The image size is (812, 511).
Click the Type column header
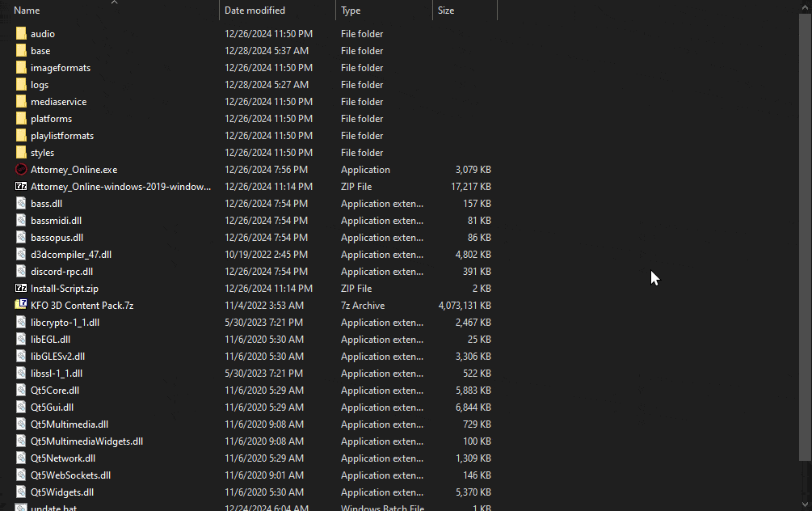pyautogui.click(x=351, y=11)
